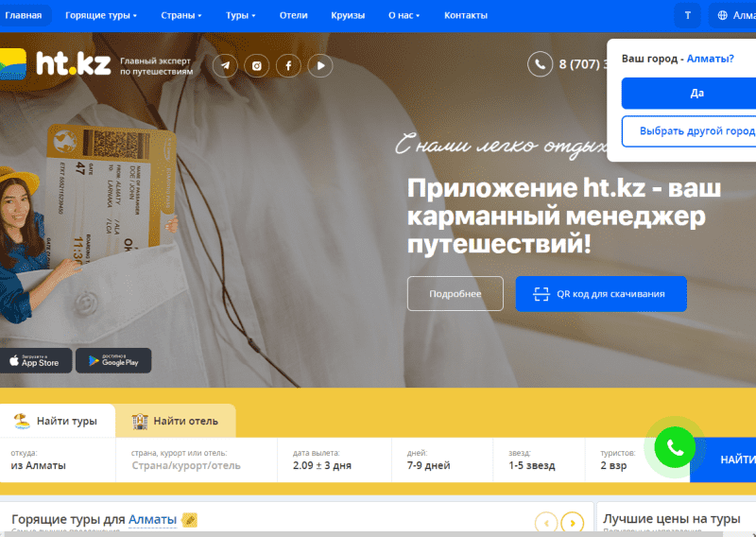Click the phone icon beside 8 (707) number
The image size is (756, 537).
click(540, 64)
